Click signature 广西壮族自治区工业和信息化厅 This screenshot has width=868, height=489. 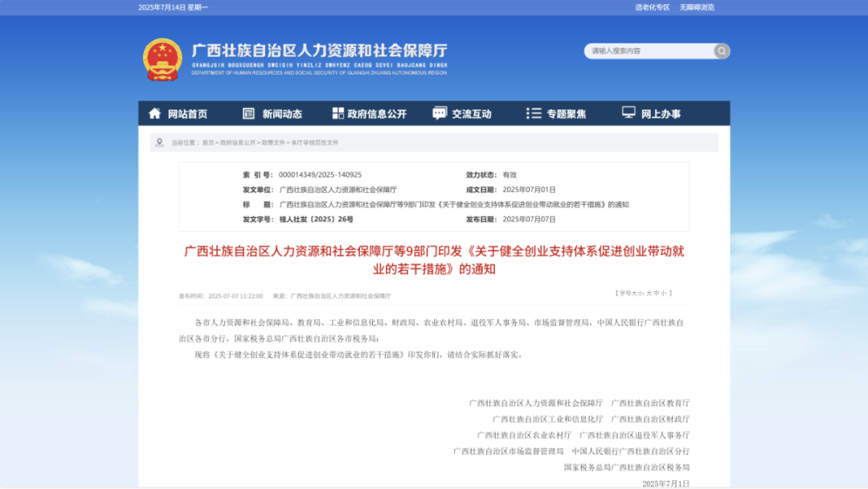click(x=547, y=419)
